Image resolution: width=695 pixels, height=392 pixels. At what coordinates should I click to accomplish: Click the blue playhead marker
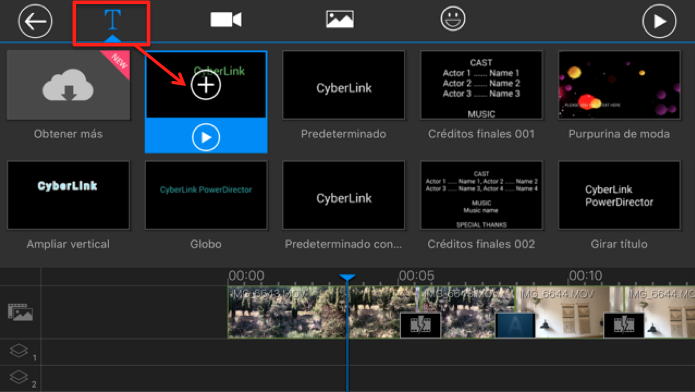(347, 278)
